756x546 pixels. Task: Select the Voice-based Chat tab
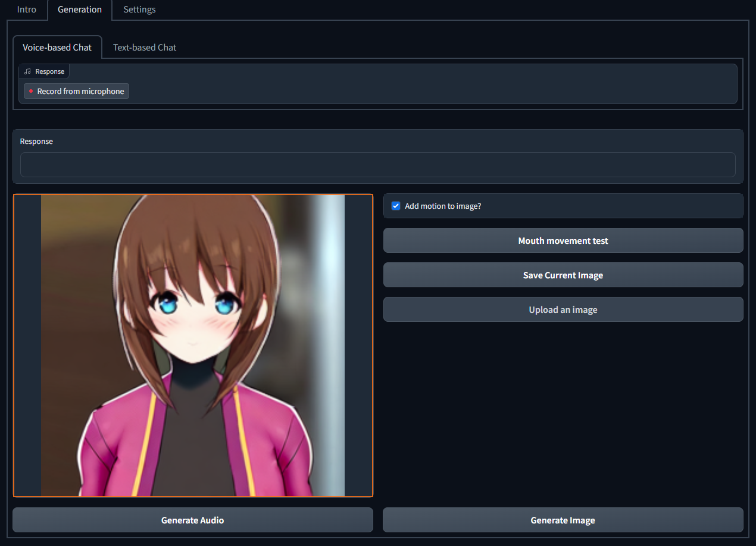coord(57,47)
